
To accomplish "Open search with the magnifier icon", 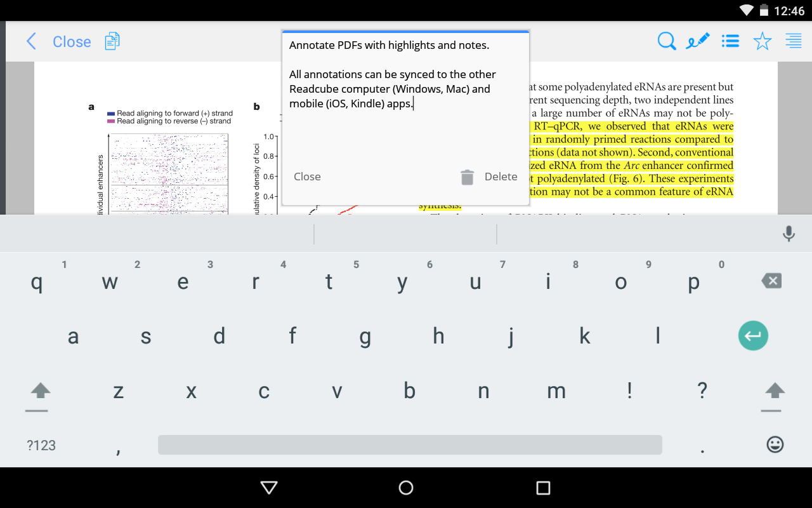I will pyautogui.click(x=667, y=42).
